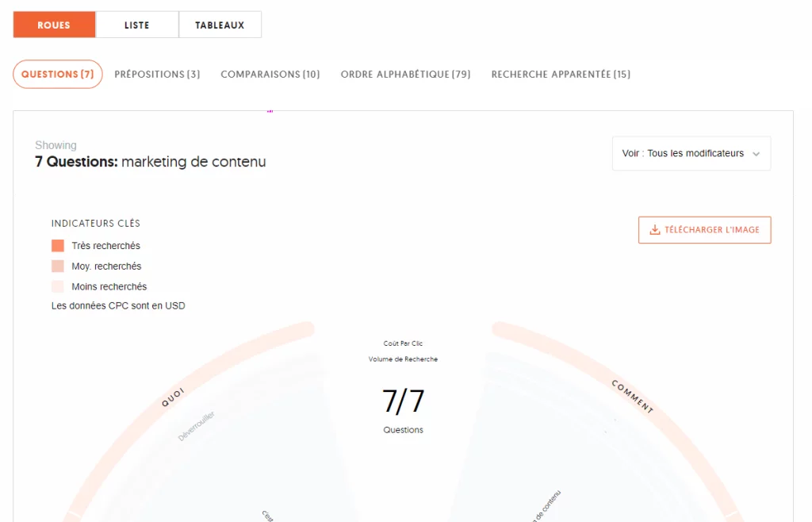Open the Voir : Tous les modificateurs dropdown
Viewport: 812px width, 522px height.
coord(691,153)
